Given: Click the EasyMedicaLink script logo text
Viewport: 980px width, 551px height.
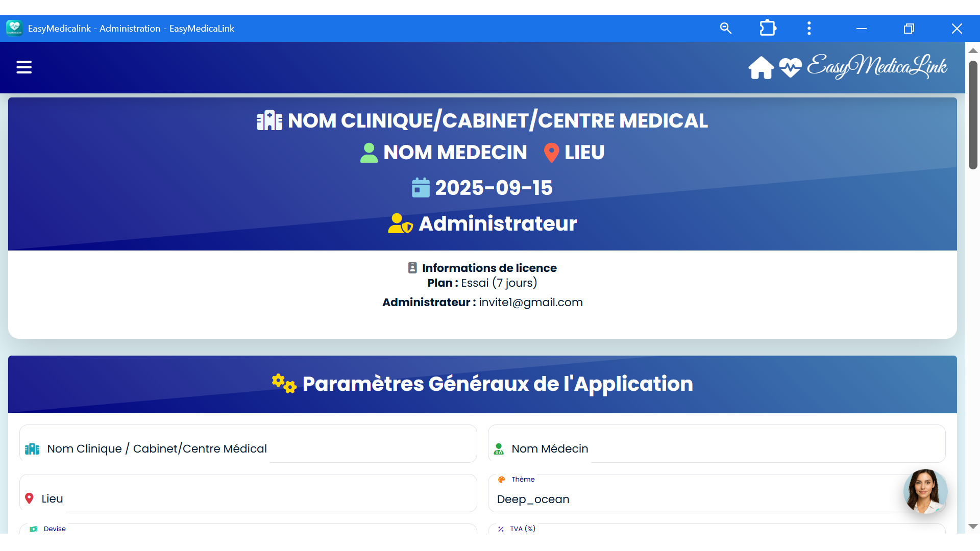Looking at the screenshot, I should click(x=877, y=66).
